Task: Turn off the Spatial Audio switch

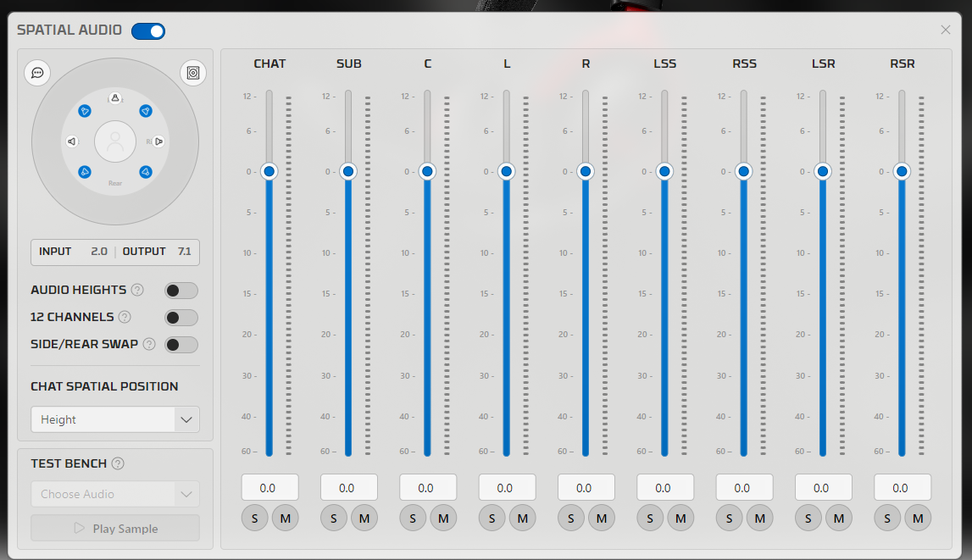Action: [x=148, y=31]
